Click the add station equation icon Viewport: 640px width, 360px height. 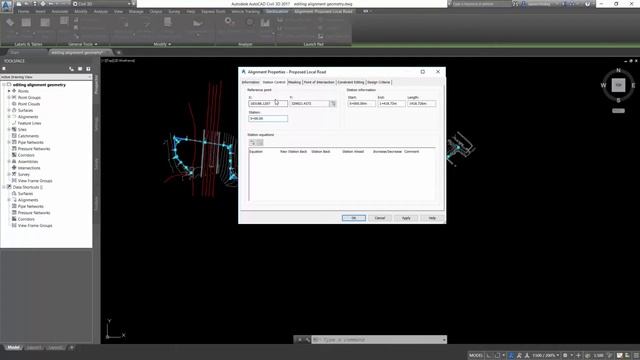click(x=253, y=142)
